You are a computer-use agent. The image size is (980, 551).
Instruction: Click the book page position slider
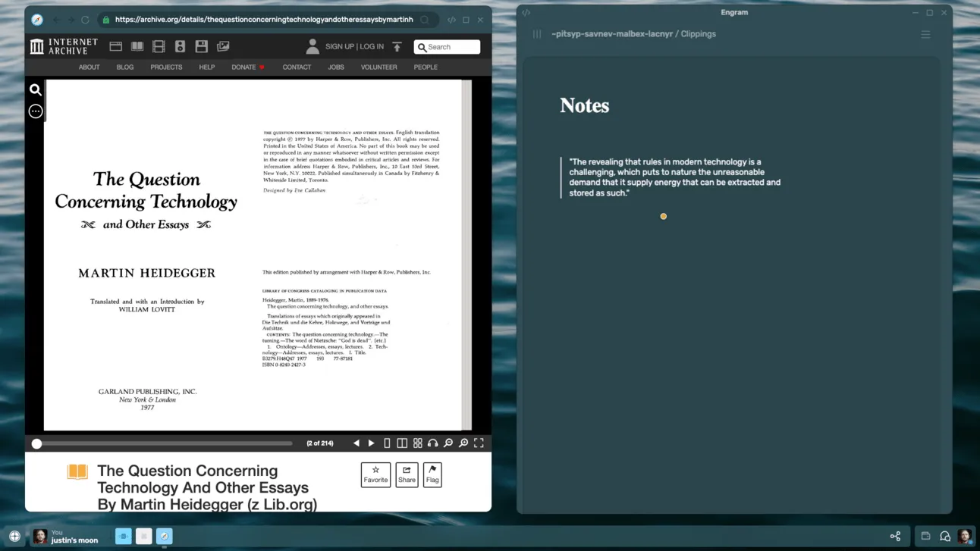click(x=162, y=443)
